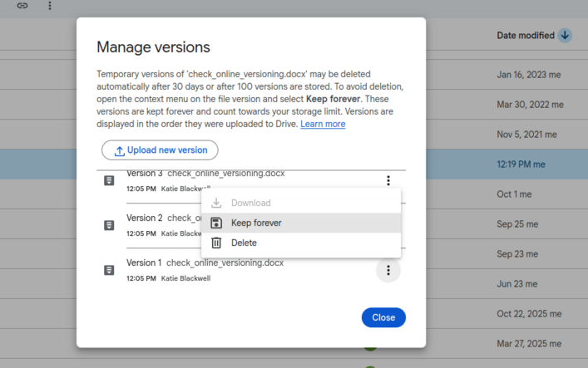Select the row dated Oct 1

[514, 194]
